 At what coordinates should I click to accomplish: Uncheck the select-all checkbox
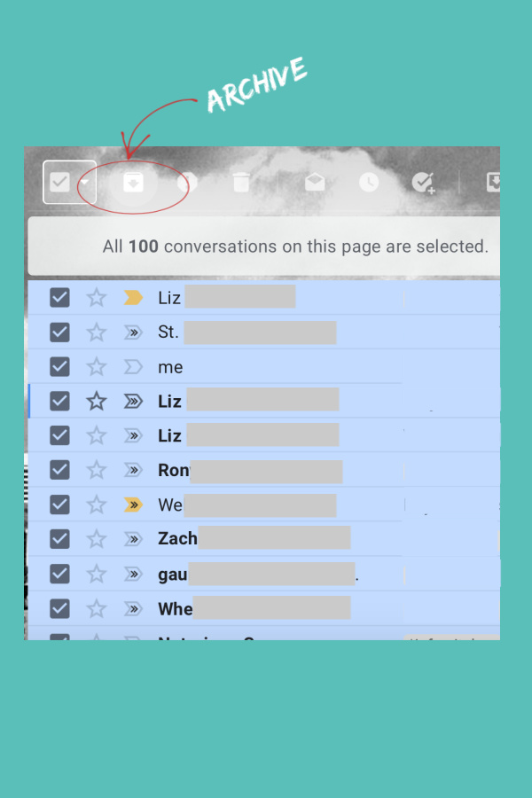[60, 182]
